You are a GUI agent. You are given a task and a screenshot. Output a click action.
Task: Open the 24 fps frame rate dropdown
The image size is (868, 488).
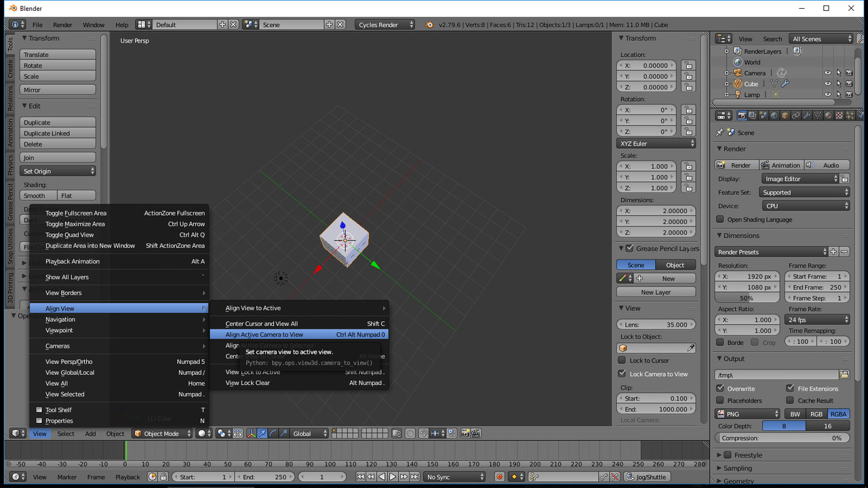point(818,320)
